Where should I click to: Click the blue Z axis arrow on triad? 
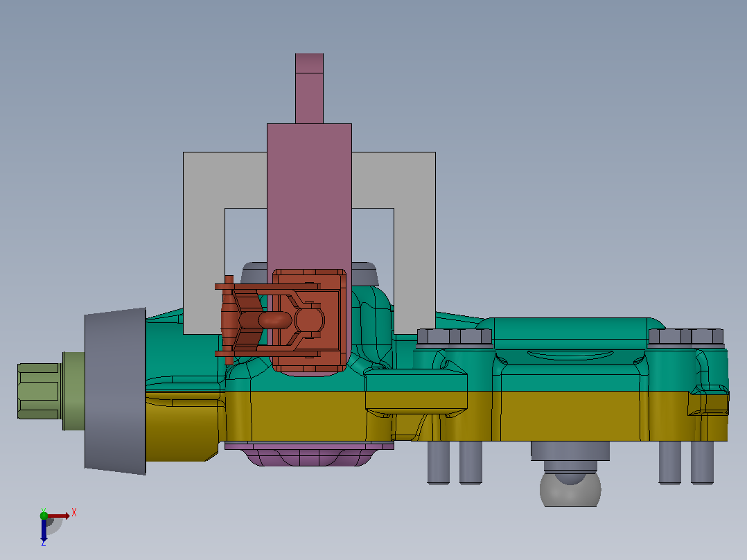(x=44, y=530)
